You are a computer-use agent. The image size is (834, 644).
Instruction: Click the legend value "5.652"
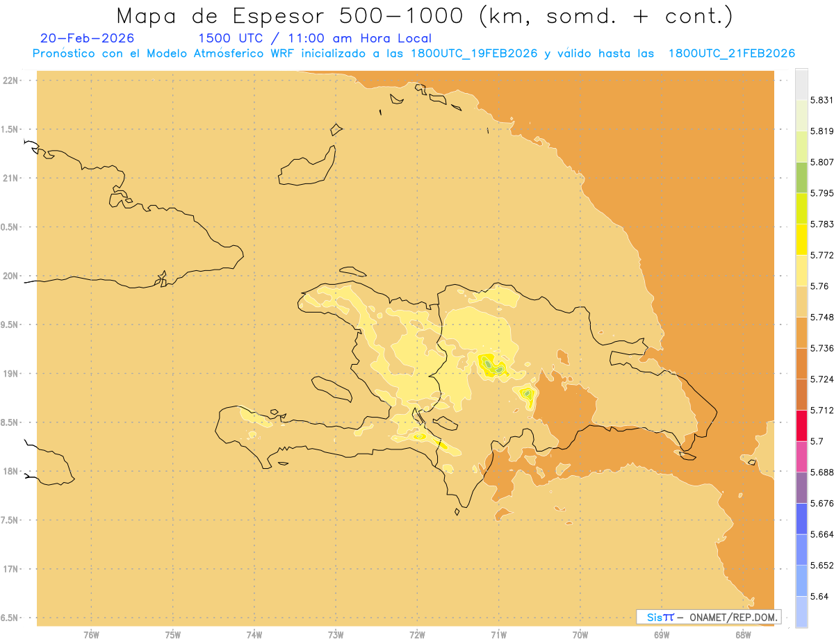point(822,565)
